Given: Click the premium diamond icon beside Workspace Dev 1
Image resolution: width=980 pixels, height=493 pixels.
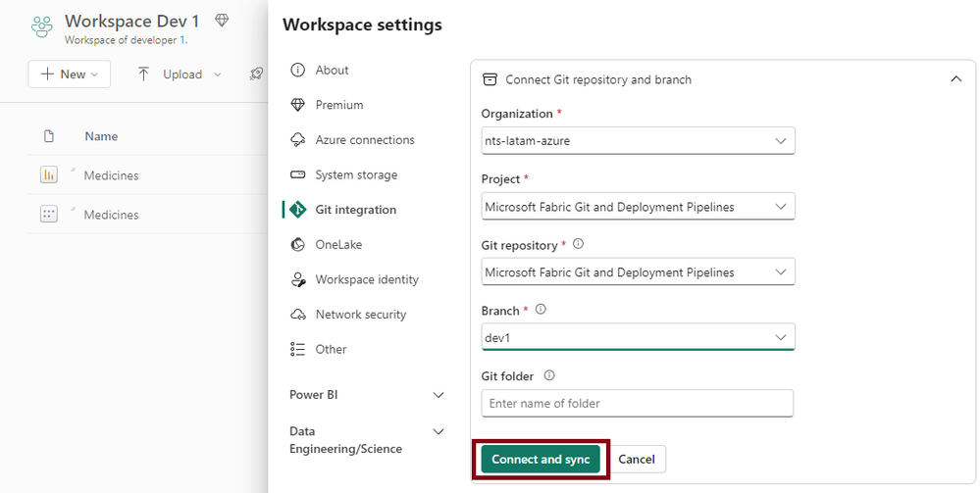Looking at the screenshot, I should pos(222,21).
